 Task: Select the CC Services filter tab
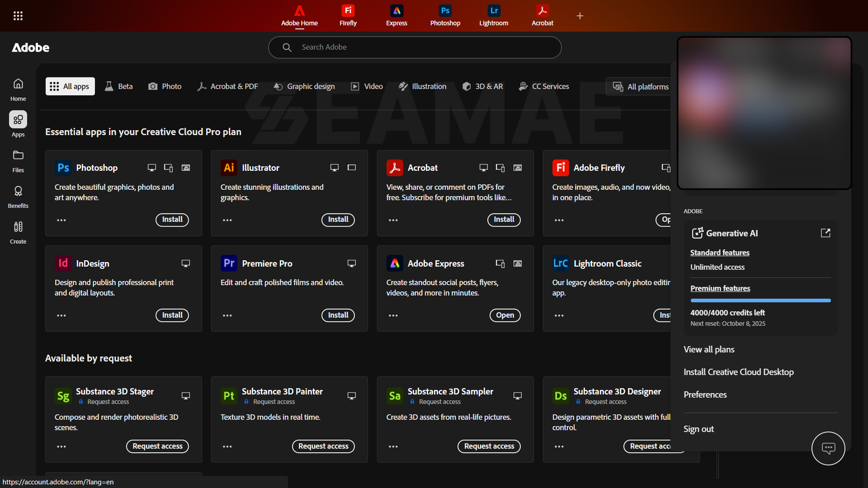pyautogui.click(x=544, y=86)
